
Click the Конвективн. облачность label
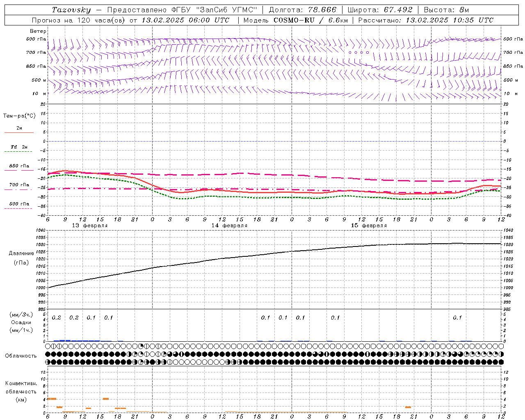pos(21,388)
